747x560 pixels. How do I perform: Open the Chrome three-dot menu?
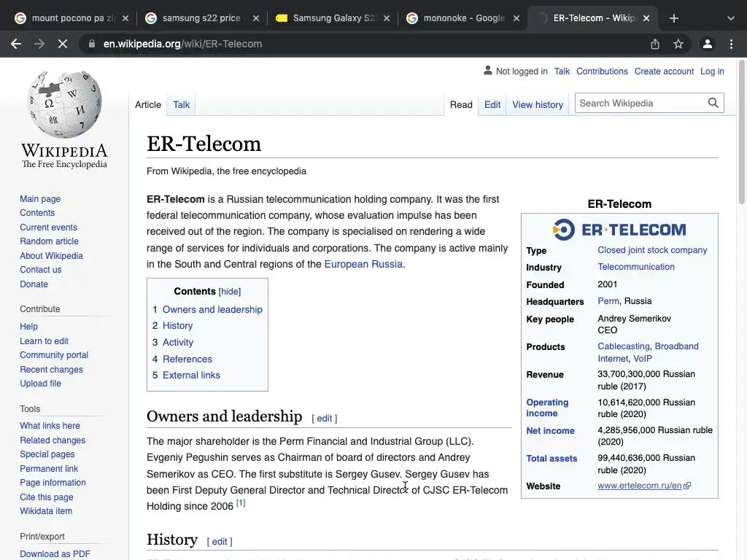pyautogui.click(x=731, y=44)
